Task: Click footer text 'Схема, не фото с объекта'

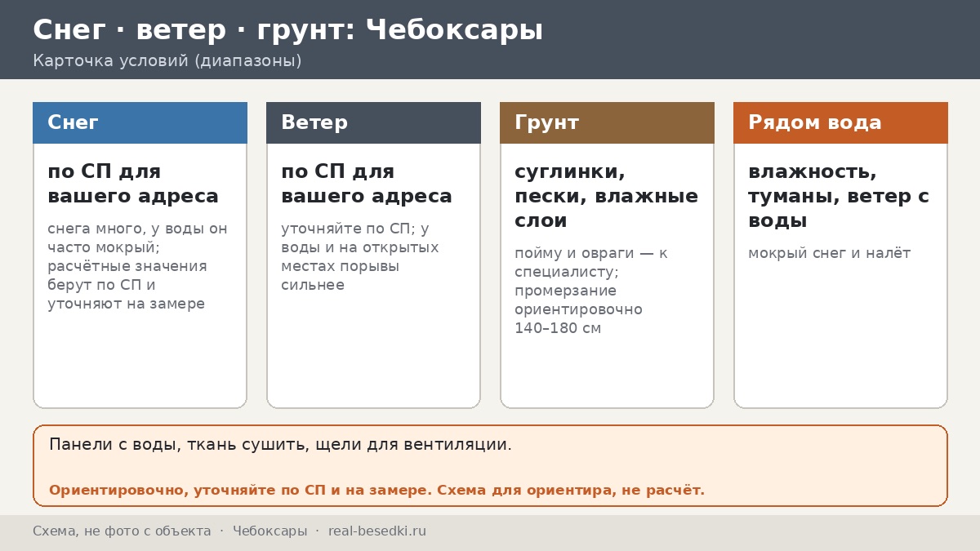Action: click(x=122, y=531)
